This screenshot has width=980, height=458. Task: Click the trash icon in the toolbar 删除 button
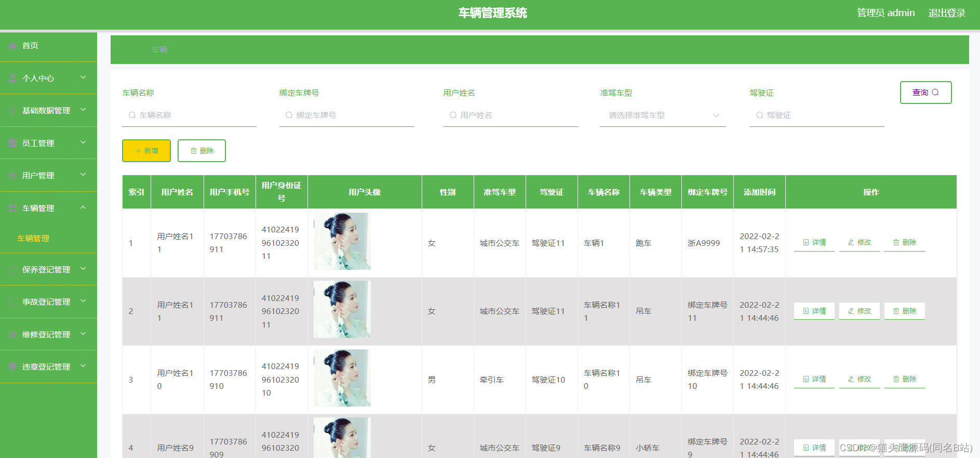coord(194,151)
